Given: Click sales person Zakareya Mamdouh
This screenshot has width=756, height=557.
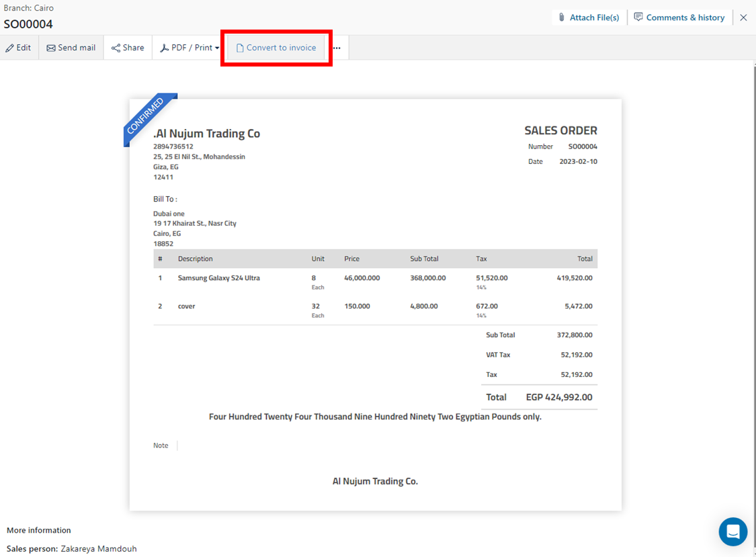Looking at the screenshot, I should pyautogui.click(x=98, y=549).
